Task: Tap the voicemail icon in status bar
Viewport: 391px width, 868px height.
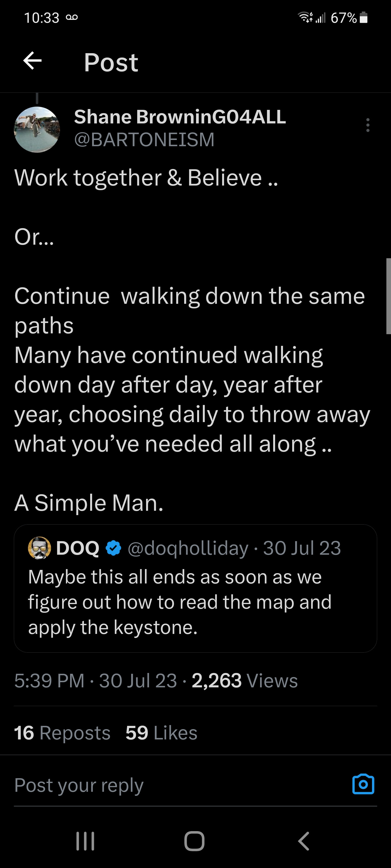Action: coord(72,18)
